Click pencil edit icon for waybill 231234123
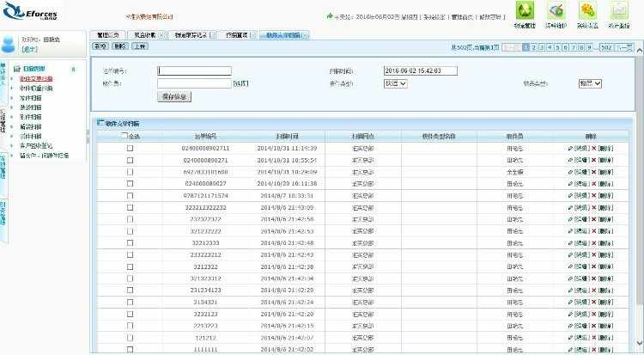Image resolution: width=644 pixels, height=355 pixels. coord(569,290)
